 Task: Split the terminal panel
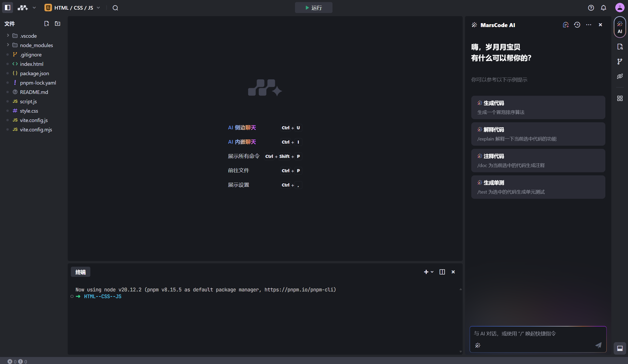(x=442, y=272)
